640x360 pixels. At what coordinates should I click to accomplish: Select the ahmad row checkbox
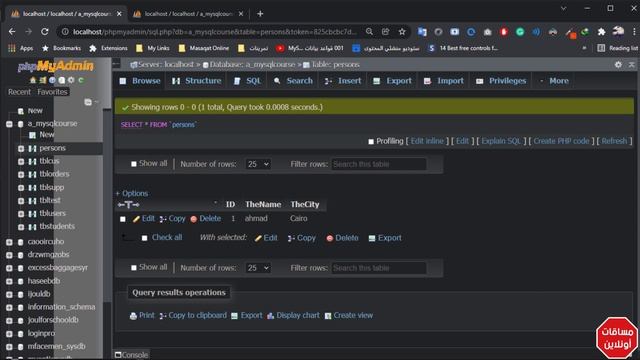(x=123, y=219)
